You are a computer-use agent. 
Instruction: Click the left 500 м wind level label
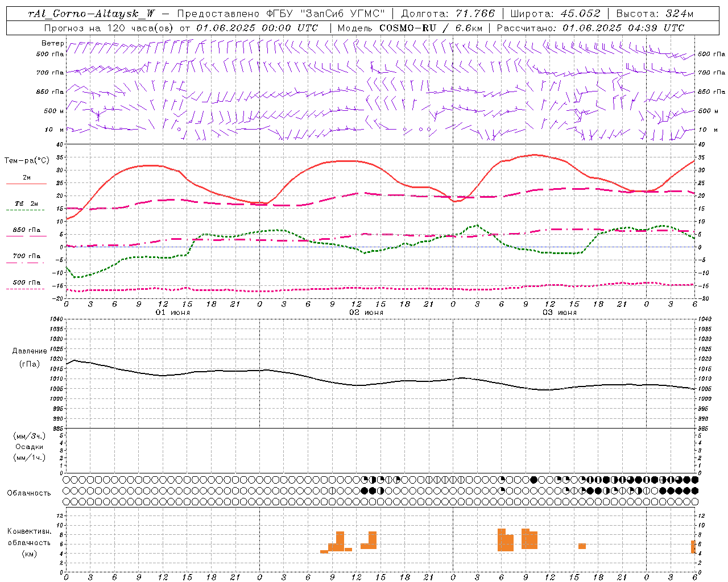[x=55, y=111]
